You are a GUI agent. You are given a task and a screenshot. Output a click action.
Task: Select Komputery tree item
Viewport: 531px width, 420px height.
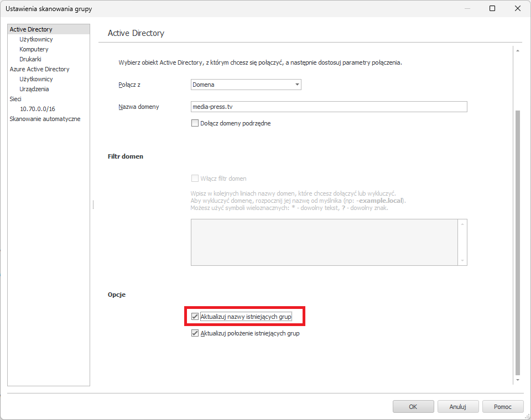point(34,49)
